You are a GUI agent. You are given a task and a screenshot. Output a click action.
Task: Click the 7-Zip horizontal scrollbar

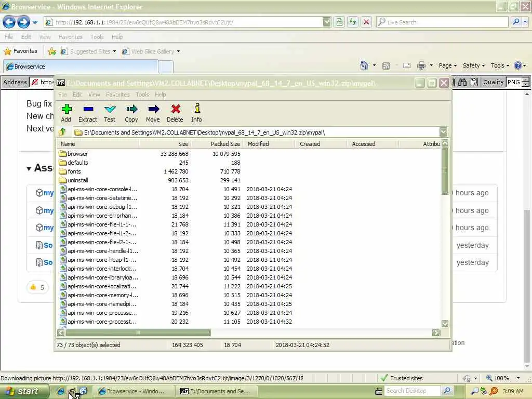(137, 333)
